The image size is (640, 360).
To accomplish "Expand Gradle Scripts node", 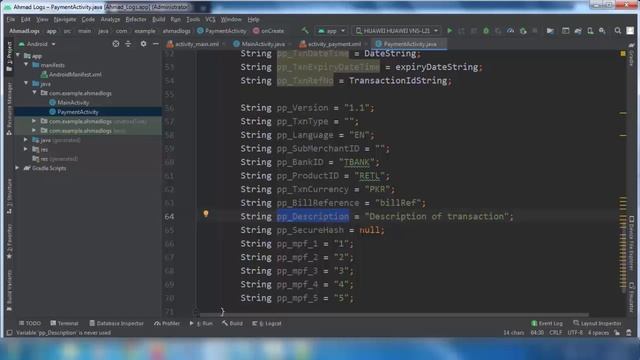I will coord(17,168).
